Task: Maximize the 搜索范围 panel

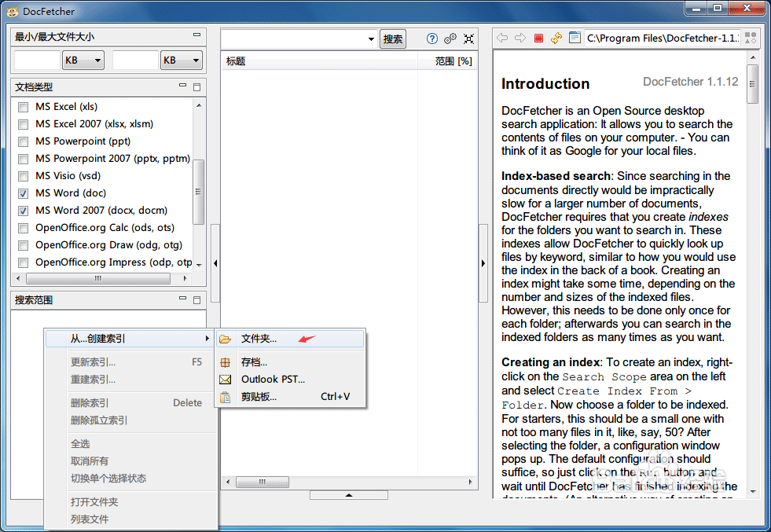Action: tap(196, 300)
